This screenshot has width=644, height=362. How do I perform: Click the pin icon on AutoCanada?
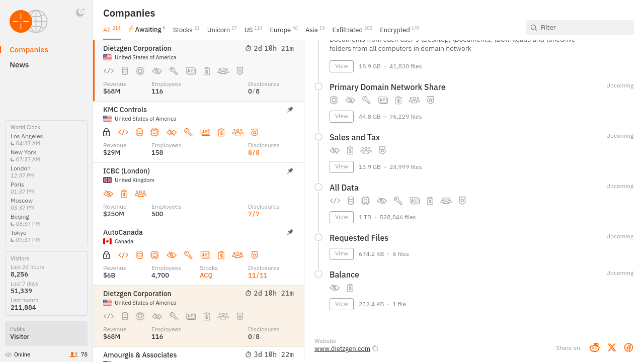290,232
